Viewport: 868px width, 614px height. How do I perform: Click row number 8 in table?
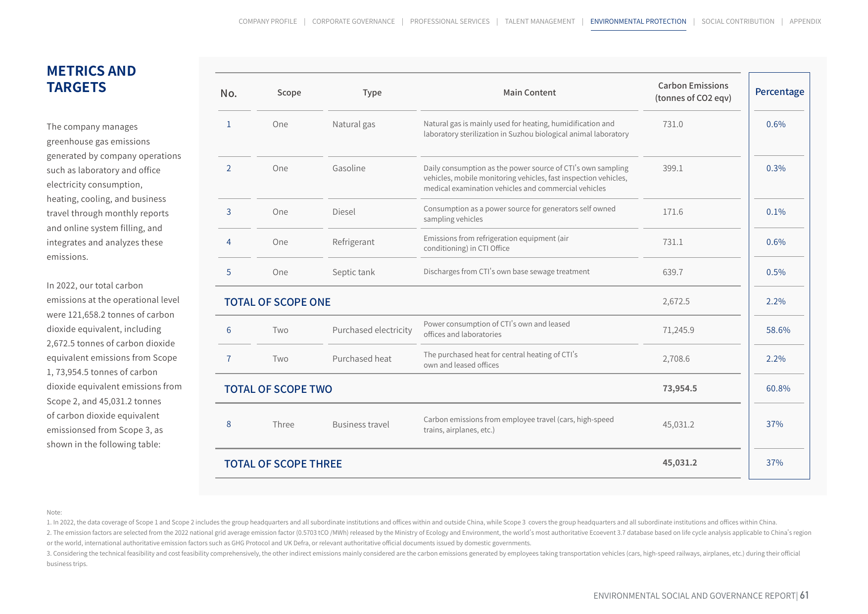(x=229, y=424)
